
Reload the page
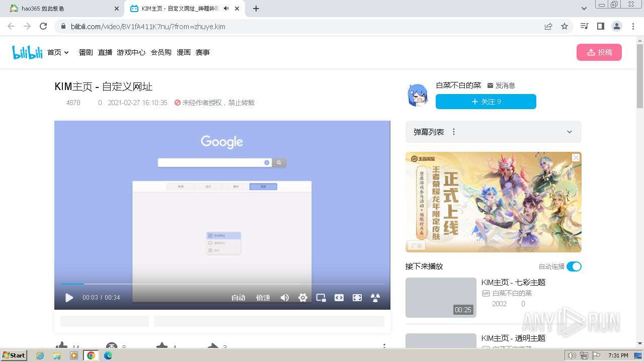point(43,26)
